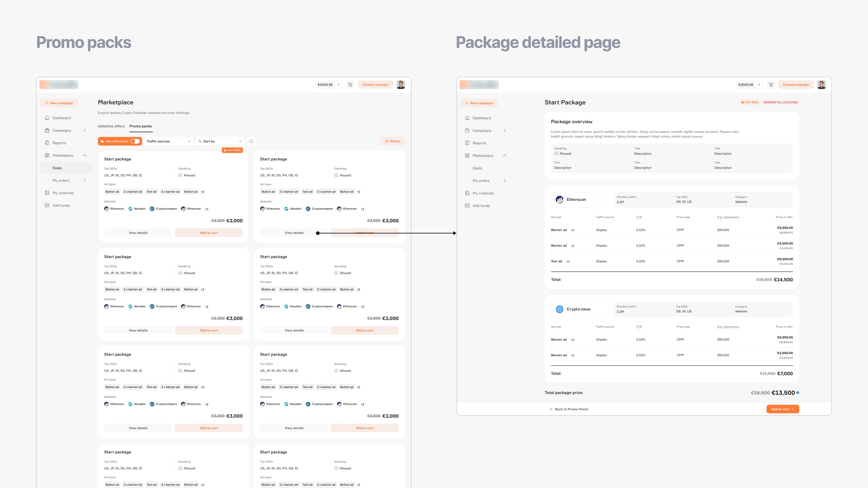Click the €7,000 Crypto.news total
The width and height of the screenshot is (868, 488).
[x=785, y=374]
